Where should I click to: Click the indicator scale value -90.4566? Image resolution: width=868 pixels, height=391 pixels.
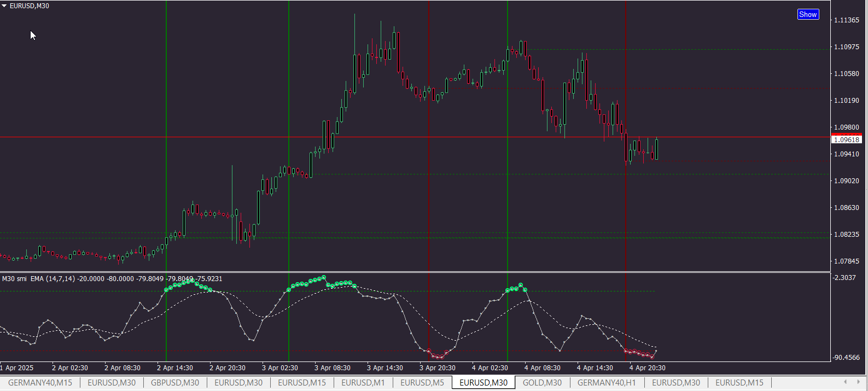[846, 358]
